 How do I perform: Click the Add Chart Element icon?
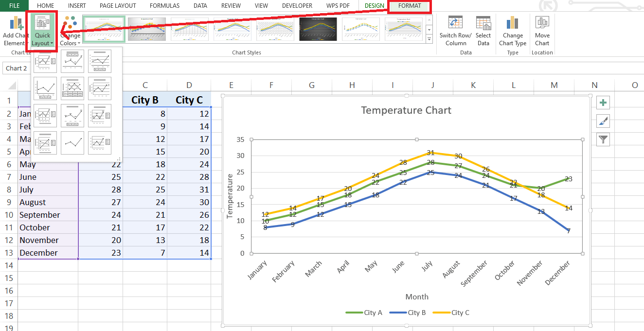14,24
